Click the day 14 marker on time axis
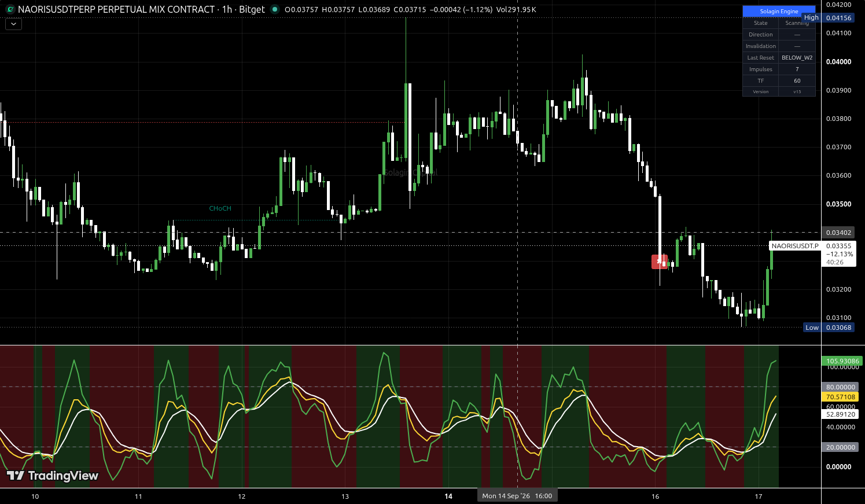Image resolution: width=865 pixels, height=504 pixels. click(448, 496)
